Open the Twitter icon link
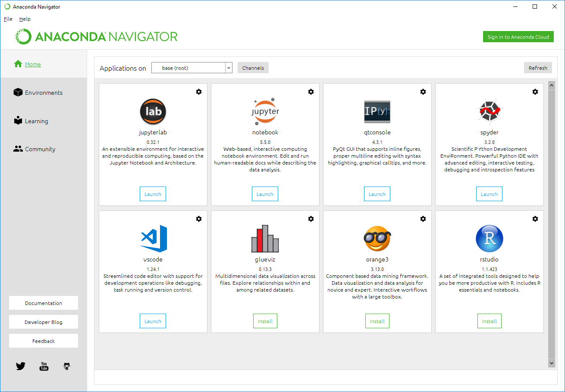 21,366
